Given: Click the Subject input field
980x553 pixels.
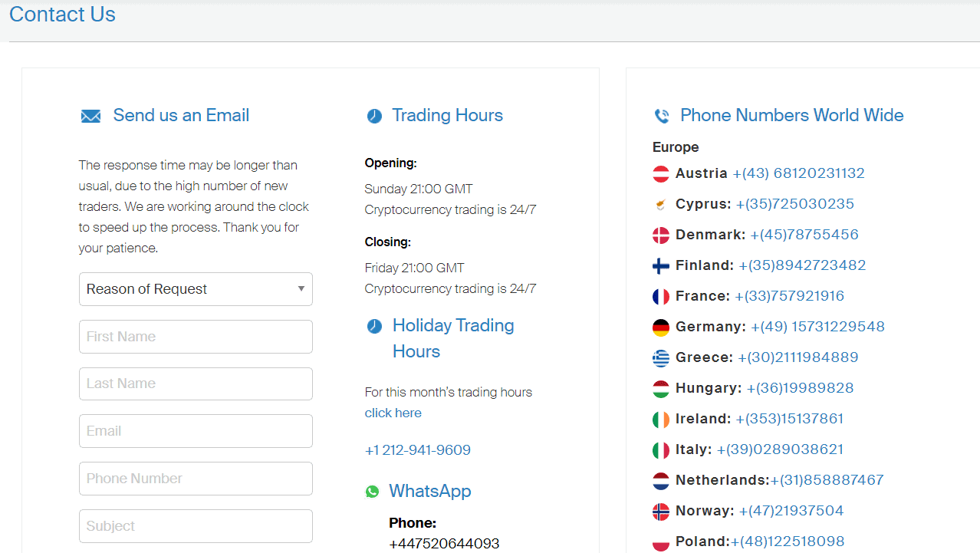Looking at the screenshot, I should coord(196,526).
